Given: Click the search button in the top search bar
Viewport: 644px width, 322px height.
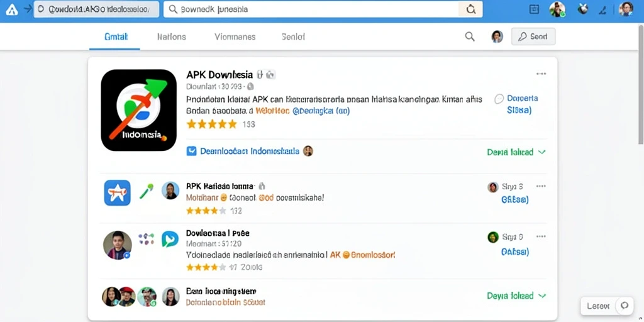Looking at the screenshot, I should (x=470, y=9).
